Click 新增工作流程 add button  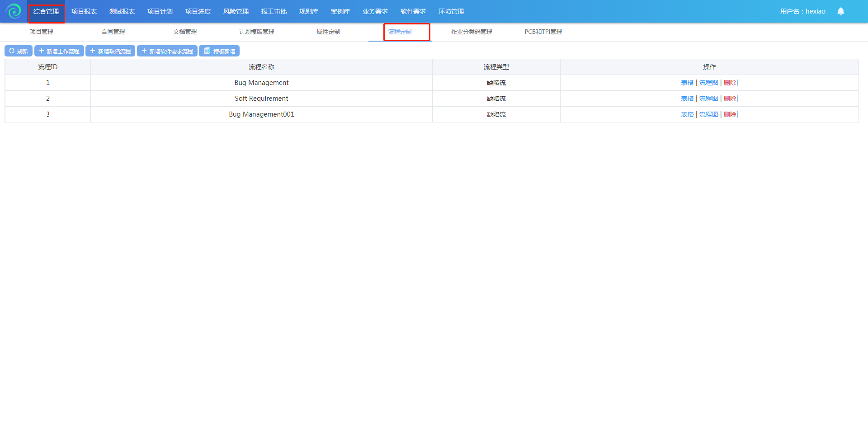click(59, 51)
